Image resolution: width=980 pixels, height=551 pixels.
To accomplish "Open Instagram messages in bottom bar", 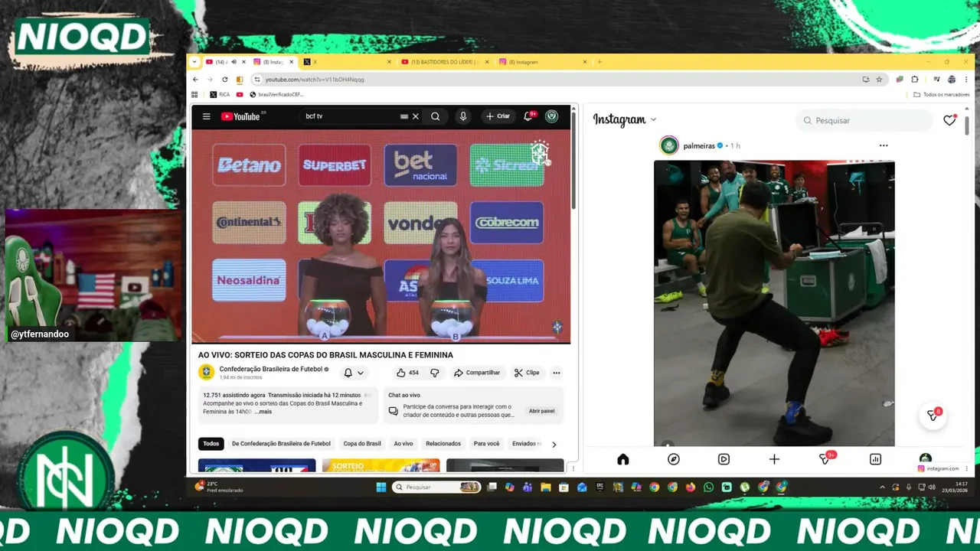I will (825, 458).
